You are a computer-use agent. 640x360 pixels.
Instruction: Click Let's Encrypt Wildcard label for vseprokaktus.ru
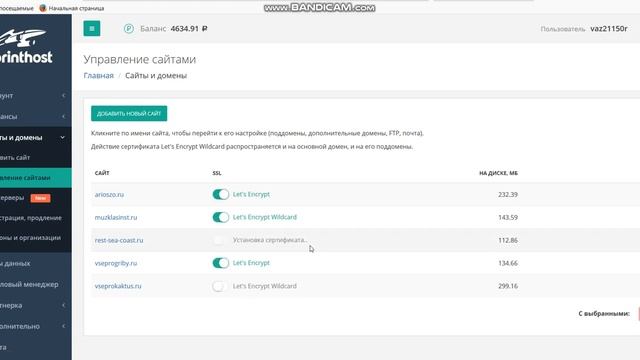click(x=264, y=286)
